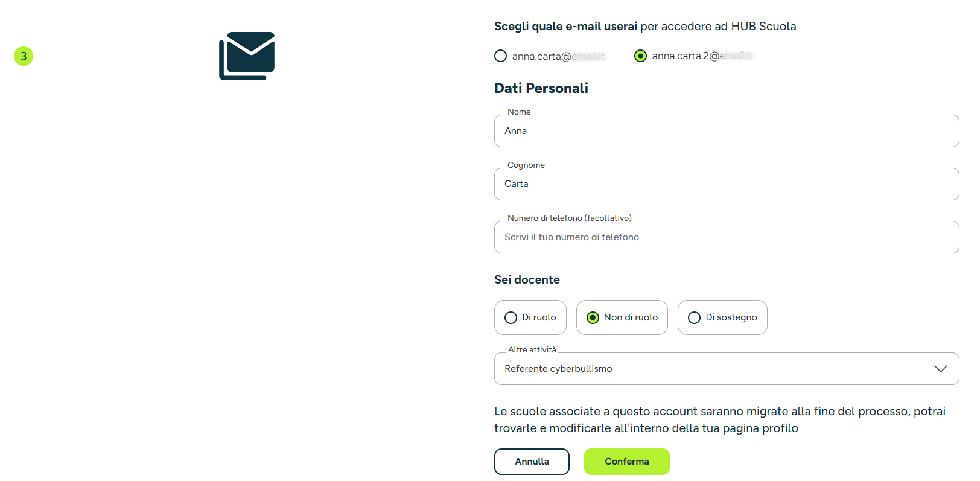Confirm the form with the Conferma button
This screenshot has width=980, height=481.
pyautogui.click(x=627, y=462)
